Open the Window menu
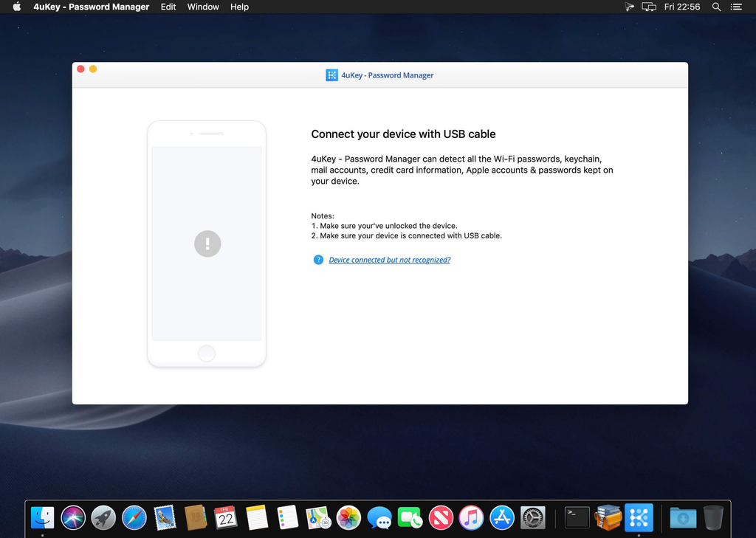The height and width of the screenshot is (538, 756). (202, 7)
